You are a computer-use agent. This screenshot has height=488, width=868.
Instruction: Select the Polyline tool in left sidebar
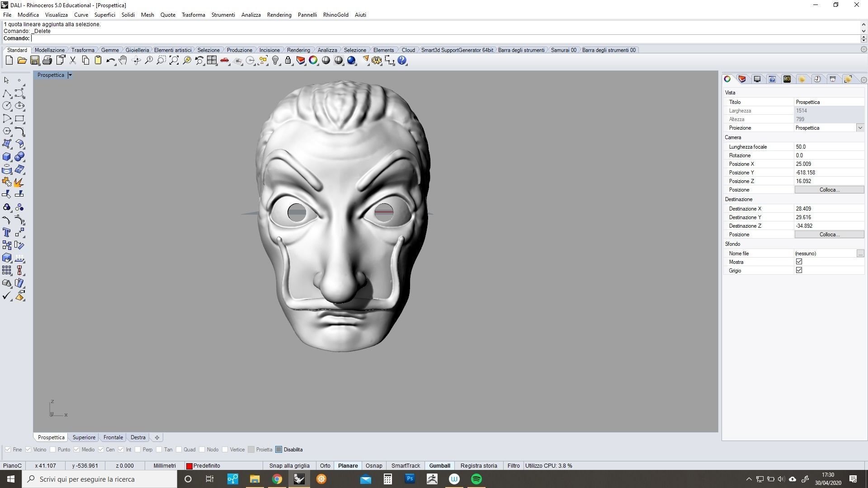[x=7, y=93]
